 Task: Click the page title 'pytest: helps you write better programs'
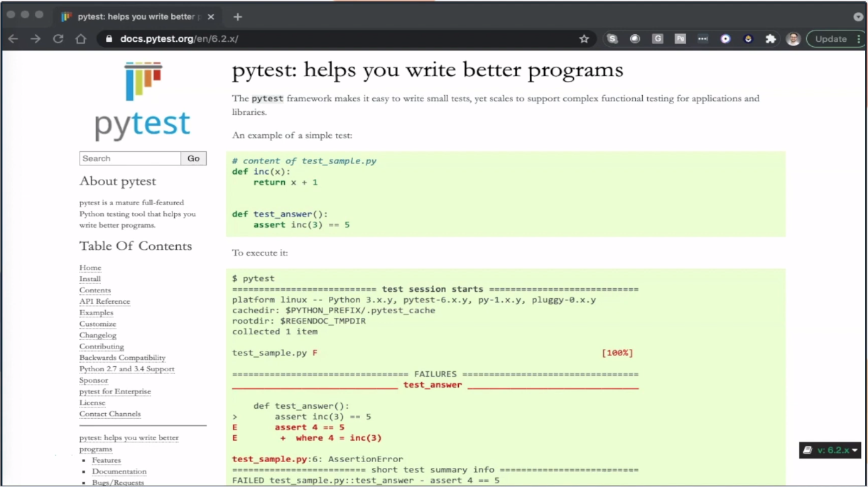click(x=428, y=70)
